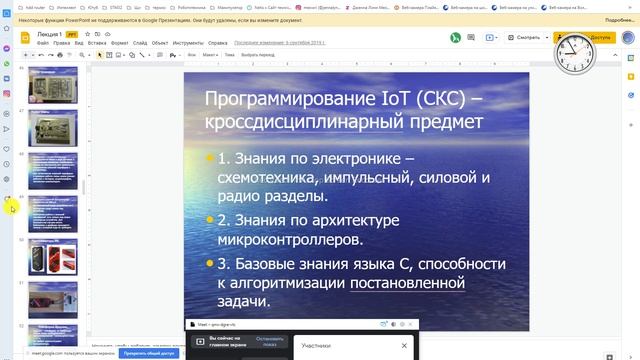This screenshot has width=640, height=360.
Task: Open the Вставка menu
Action: (97, 43)
